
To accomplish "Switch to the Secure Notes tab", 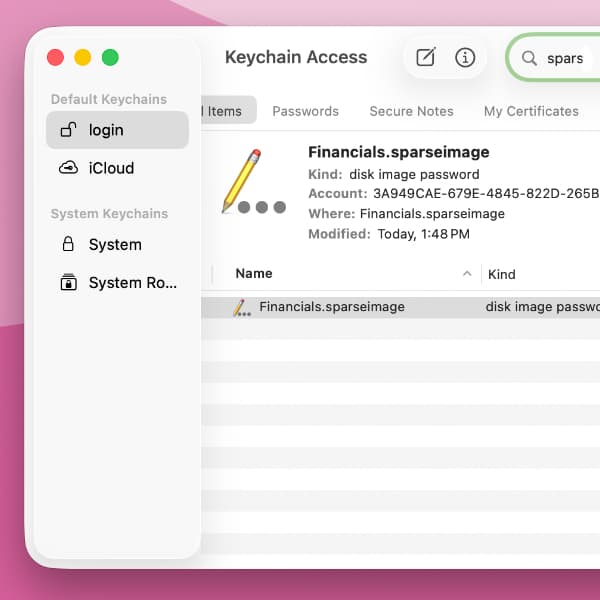I will (411, 111).
